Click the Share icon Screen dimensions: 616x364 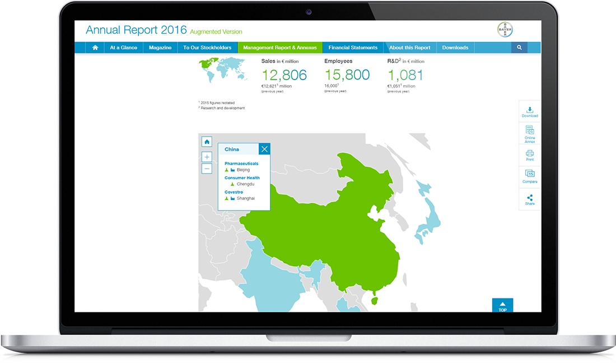click(x=530, y=199)
